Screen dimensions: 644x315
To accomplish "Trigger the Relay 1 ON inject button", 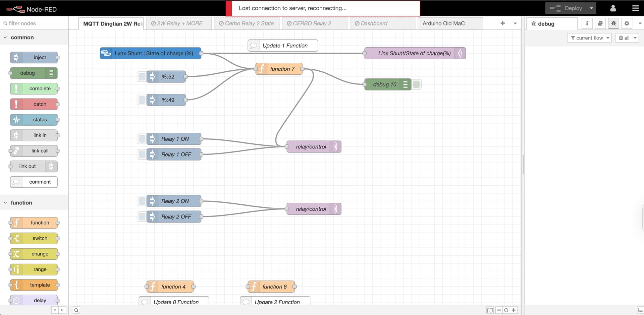I will click(142, 139).
